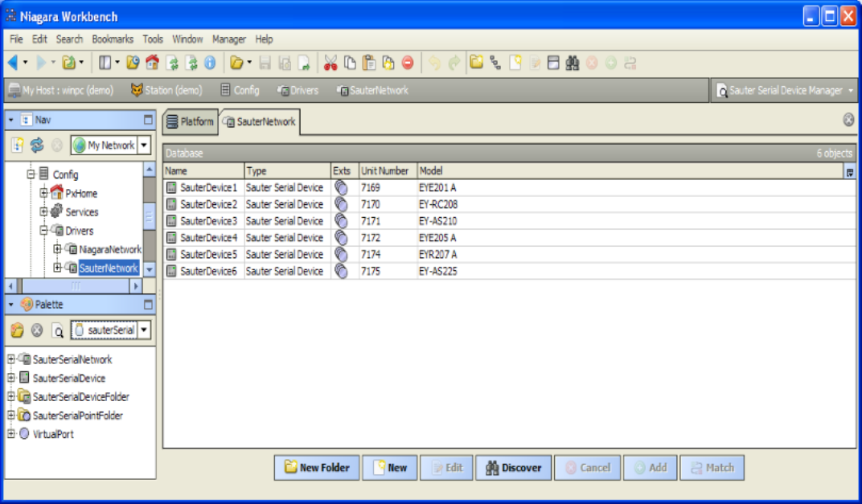
Task: Switch to the Platform tab
Action: (191, 121)
